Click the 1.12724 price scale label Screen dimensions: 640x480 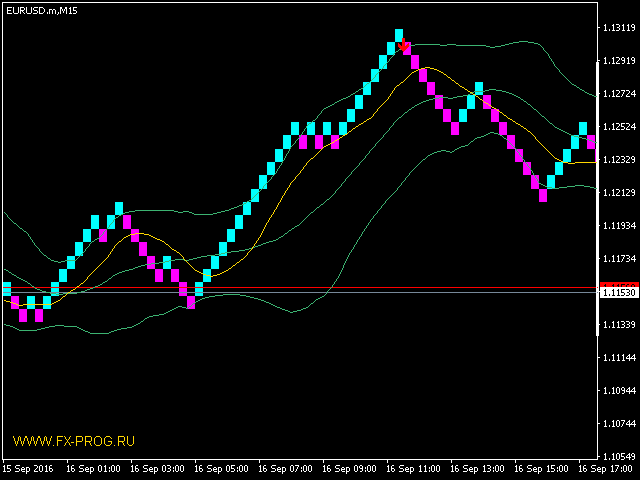(x=619, y=94)
